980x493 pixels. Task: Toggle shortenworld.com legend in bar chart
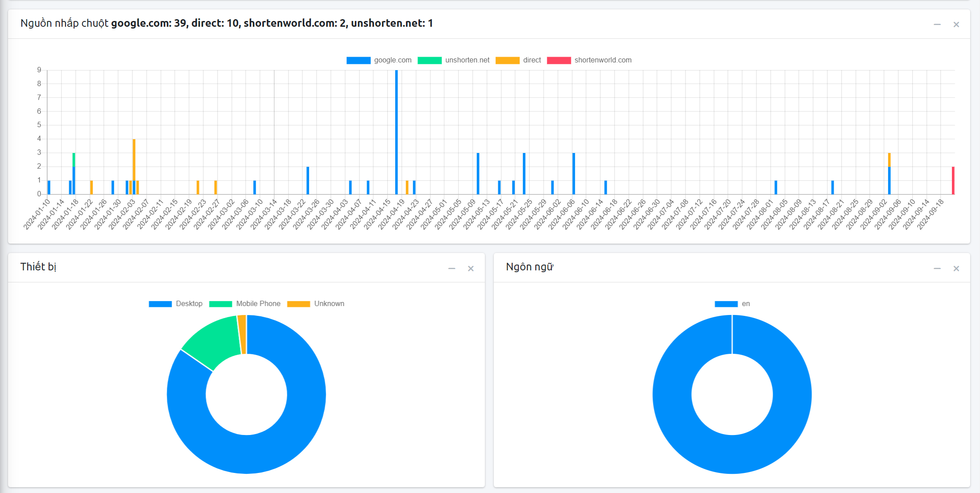click(x=589, y=60)
